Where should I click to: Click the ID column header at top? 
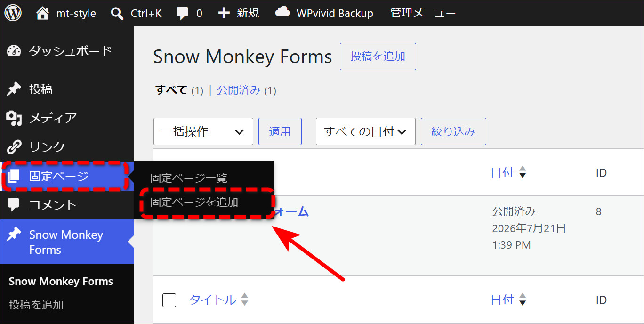[x=601, y=173]
